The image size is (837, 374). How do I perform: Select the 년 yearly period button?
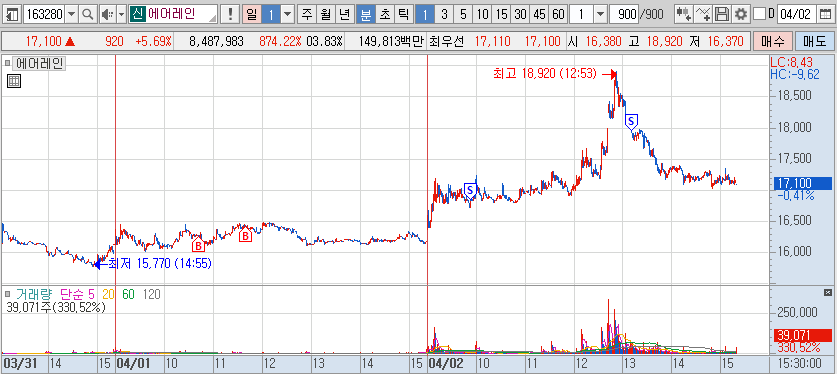(346, 14)
